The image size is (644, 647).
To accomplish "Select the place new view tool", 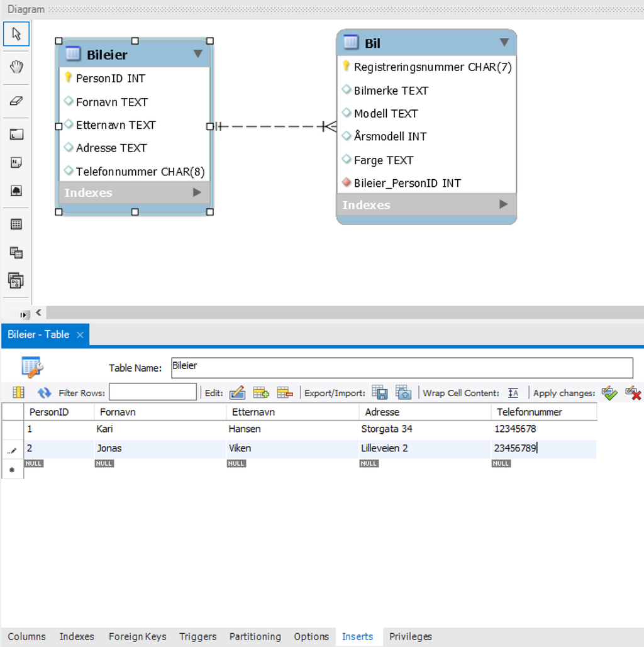I will (16, 252).
